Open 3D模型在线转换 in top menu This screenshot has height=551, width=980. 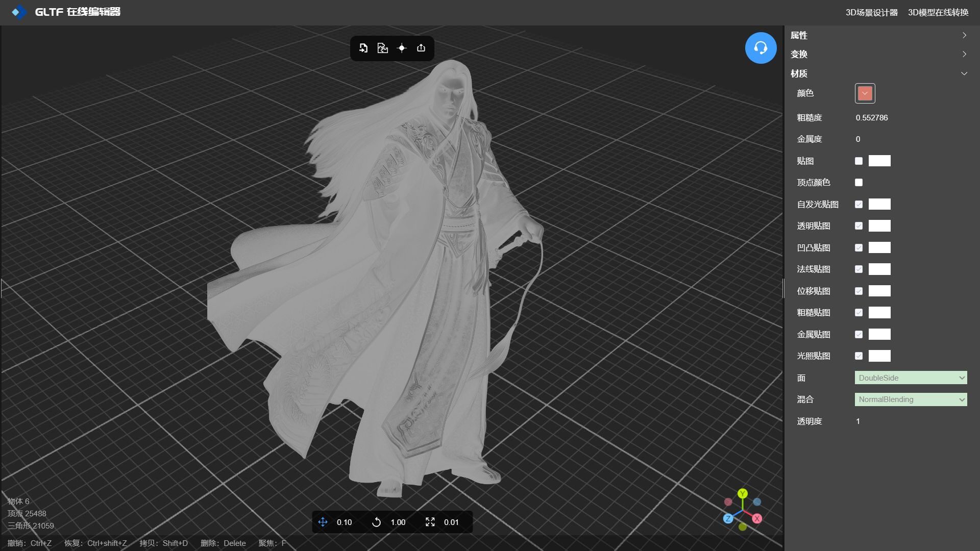[x=938, y=12]
